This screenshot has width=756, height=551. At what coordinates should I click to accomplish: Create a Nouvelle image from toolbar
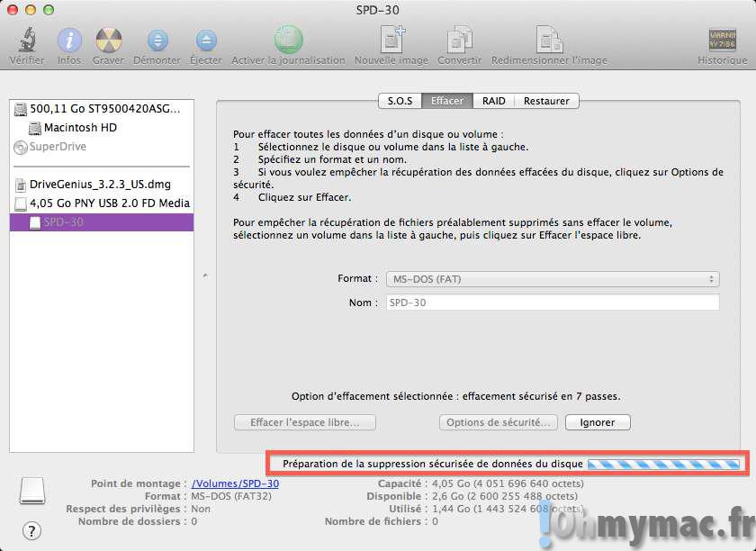tap(391, 41)
